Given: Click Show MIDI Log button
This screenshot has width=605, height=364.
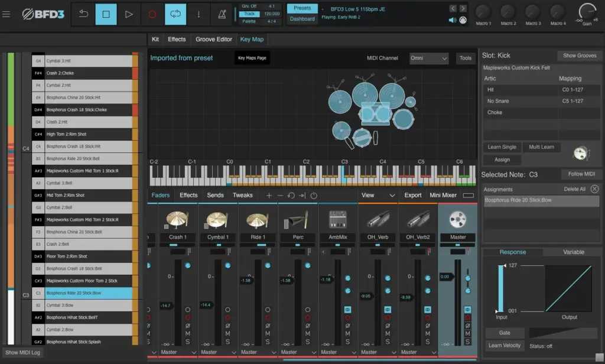Looking at the screenshot, I should 23,352.
